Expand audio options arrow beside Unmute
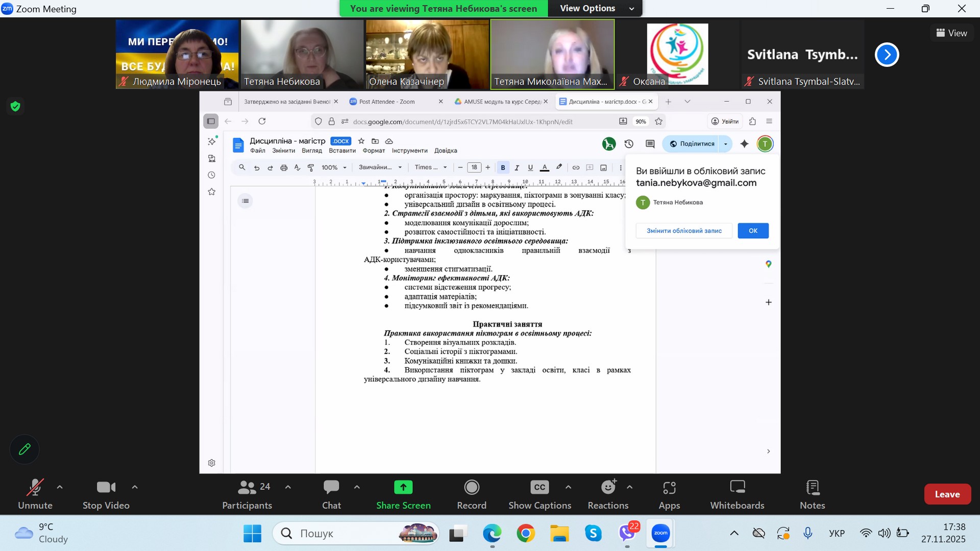980x551 pixels. [60, 487]
